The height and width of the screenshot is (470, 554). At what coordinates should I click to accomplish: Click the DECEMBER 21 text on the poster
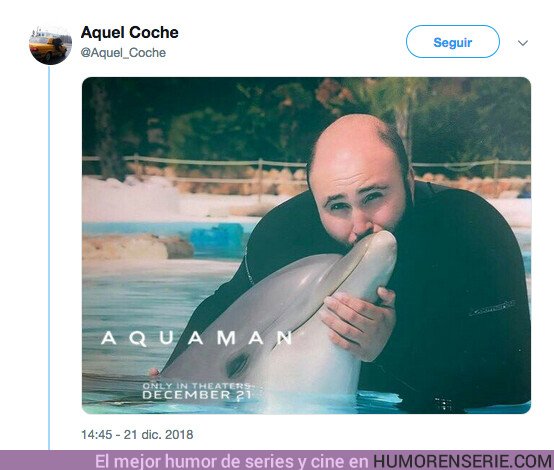point(197,395)
